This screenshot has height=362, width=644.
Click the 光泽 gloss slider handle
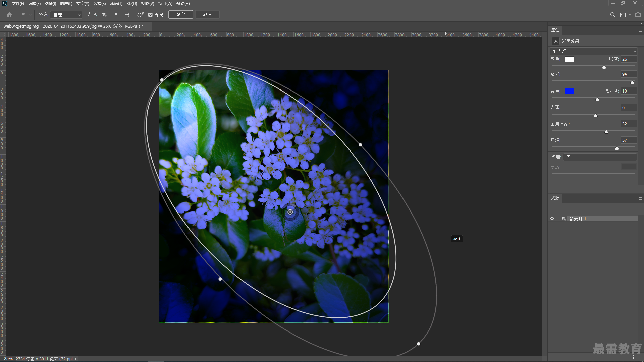point(596,116)
